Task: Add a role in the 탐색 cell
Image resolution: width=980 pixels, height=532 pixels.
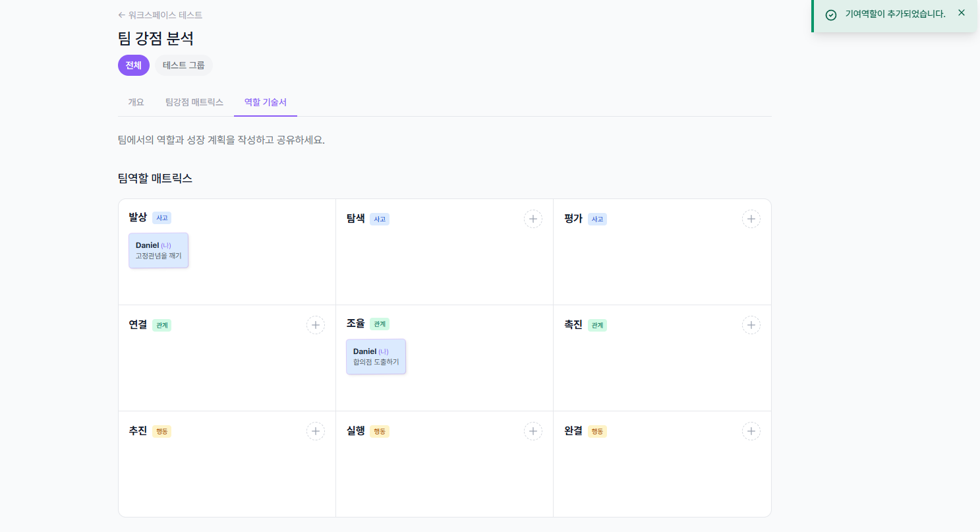Action: click(533, 218)
